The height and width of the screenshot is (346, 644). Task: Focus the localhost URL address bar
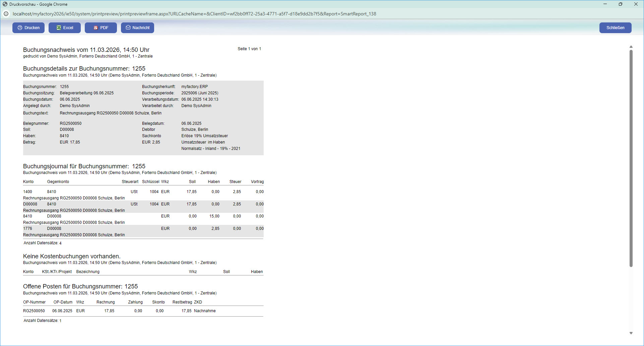click(x=194, y=14)
